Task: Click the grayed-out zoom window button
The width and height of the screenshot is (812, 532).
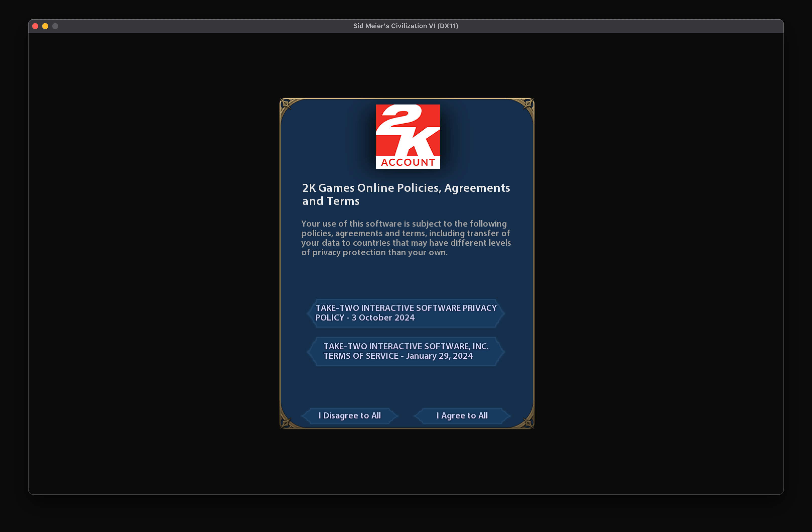Action: pyautogui.click(x=55, y=26)
